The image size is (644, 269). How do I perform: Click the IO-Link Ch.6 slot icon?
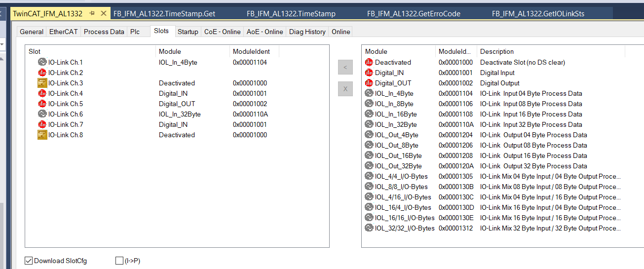tap(42, 114)
